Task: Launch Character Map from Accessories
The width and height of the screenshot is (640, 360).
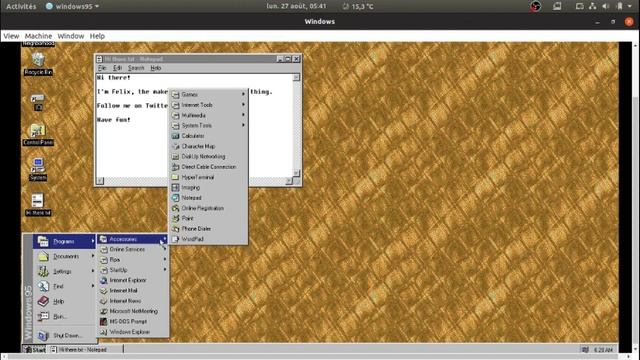Action: [209, 146]
